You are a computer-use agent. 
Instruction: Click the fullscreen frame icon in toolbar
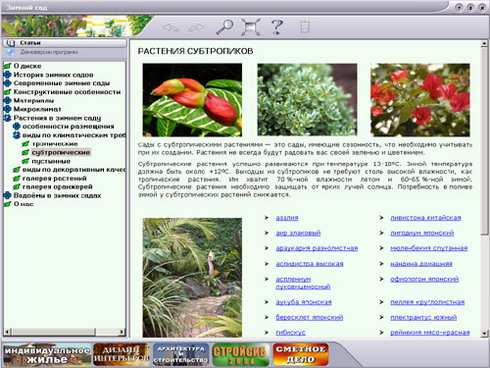pyautogui.click(x=251, y=27)
